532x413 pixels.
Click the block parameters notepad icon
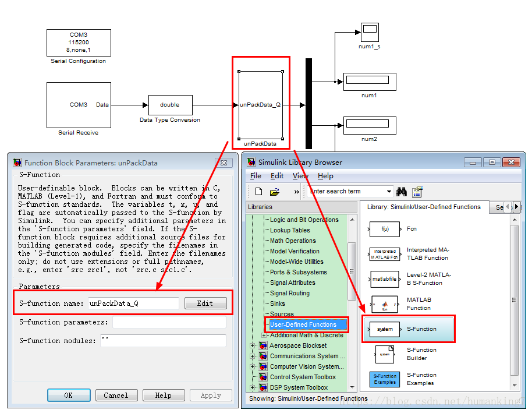[x=417, y=192]
